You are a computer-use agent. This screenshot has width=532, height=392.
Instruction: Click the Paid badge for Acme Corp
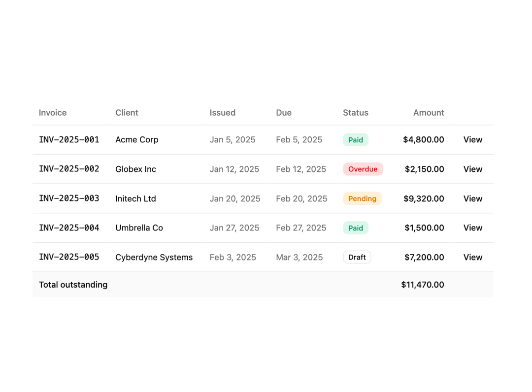356,140
